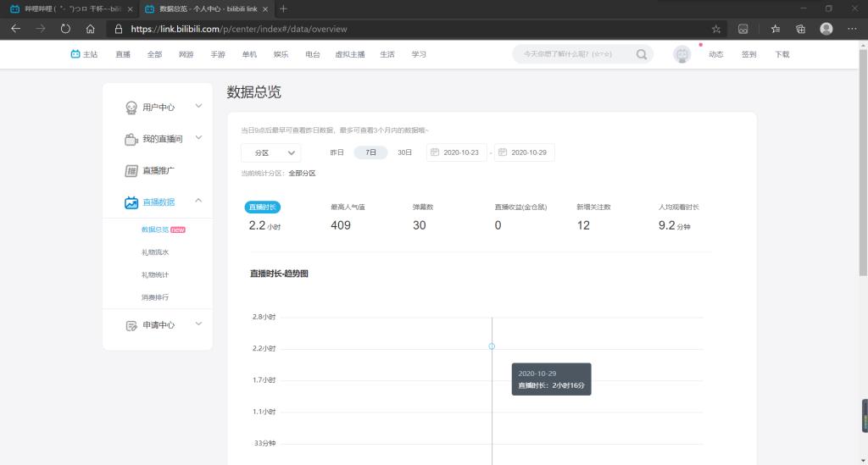Click the 签到 link
Screen dimensions: 868x465
(748, 54)
